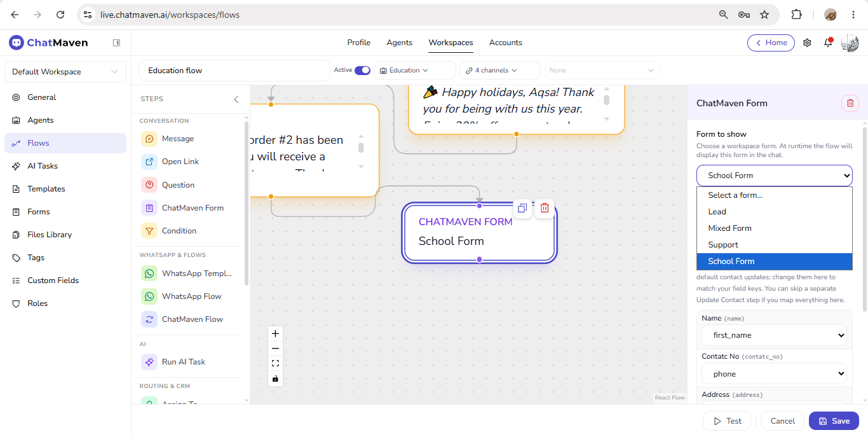
Task: Choose the Lead form option
Action: click(775, 212)
